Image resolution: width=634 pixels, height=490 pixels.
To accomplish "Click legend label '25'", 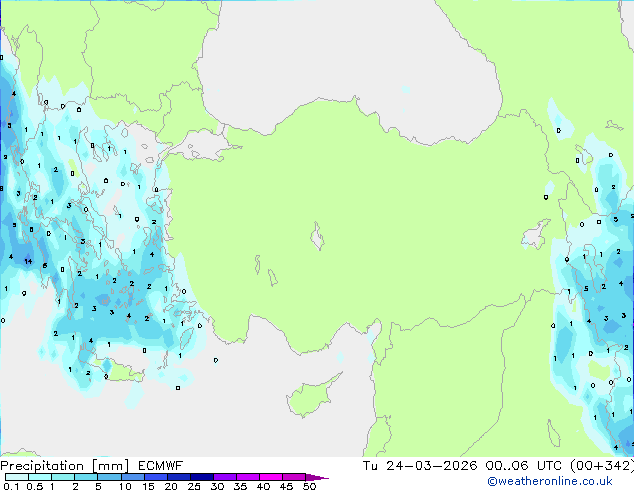I will tap(194, 486).
